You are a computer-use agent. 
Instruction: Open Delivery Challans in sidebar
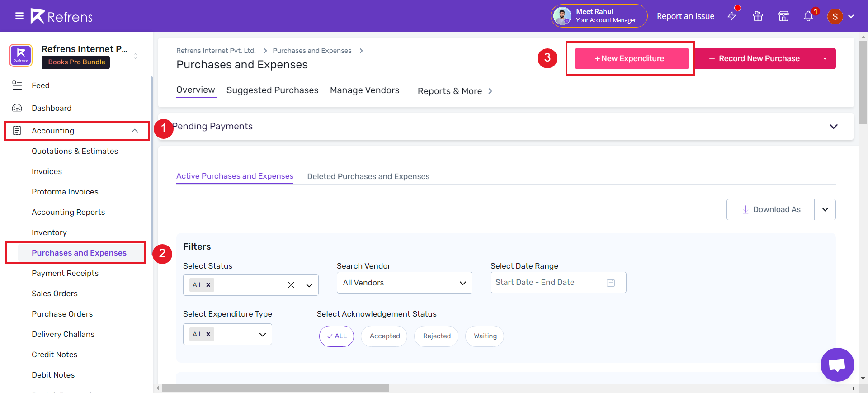pyautogui.click(x=63, y=334)
